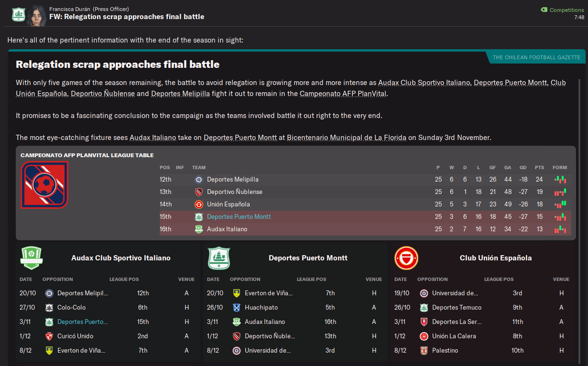Click Francisca Durán's press officer portrait
This screenshot has width=588, height=366.
point(36,15)
